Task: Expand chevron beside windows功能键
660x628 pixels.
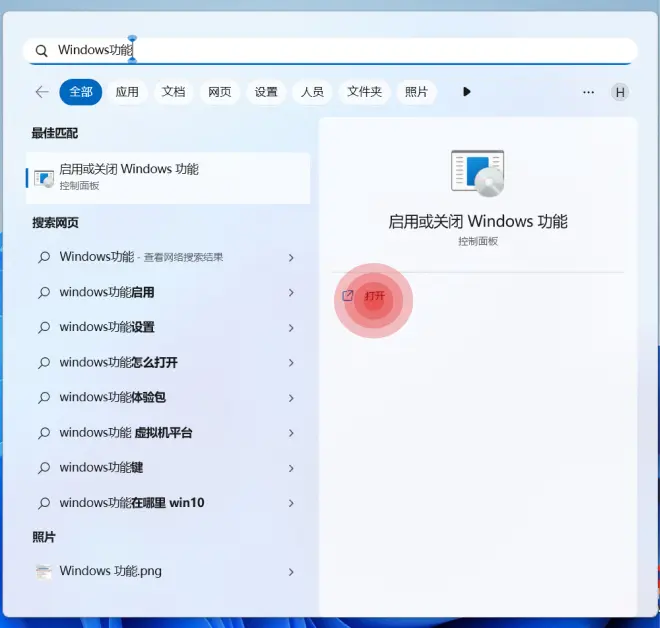Action: click(291, 468)
